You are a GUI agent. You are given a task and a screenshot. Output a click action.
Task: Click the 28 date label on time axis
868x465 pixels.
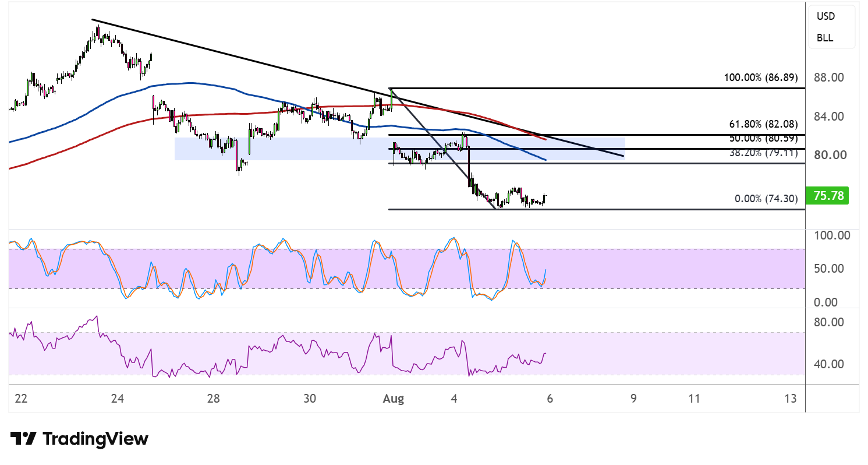[214, 399]
